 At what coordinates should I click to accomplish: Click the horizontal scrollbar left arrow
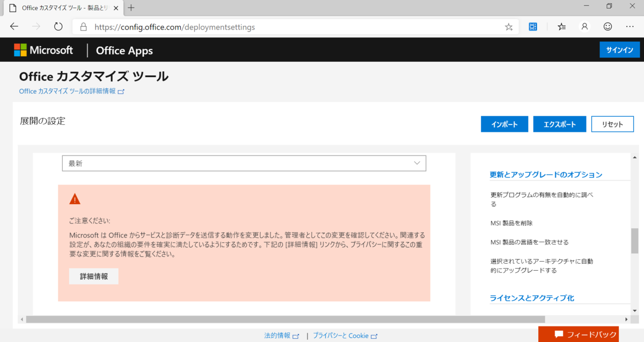click(22, 319)
